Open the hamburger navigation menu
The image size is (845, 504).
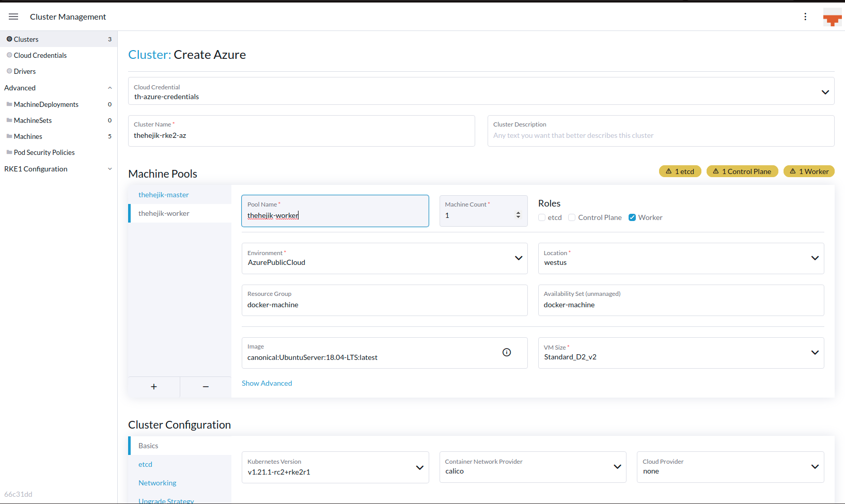[x=13, y=16]
